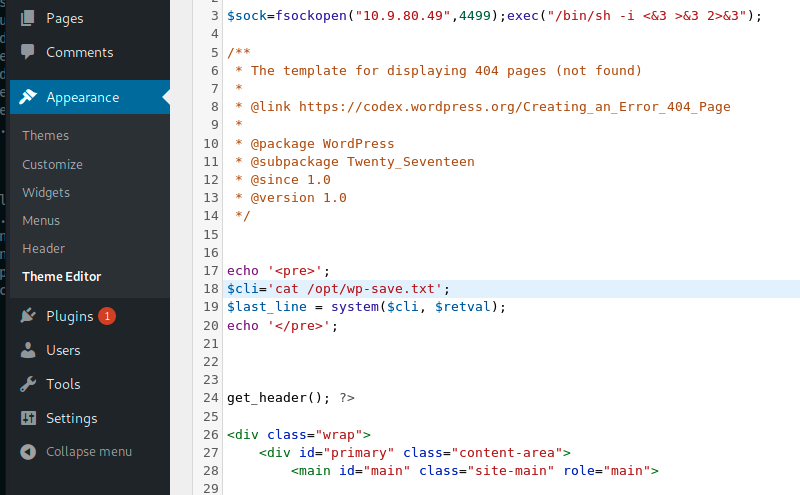Open the Customize submenu link
This screenshot has height=495, width=800.
[x=52, y=164]
